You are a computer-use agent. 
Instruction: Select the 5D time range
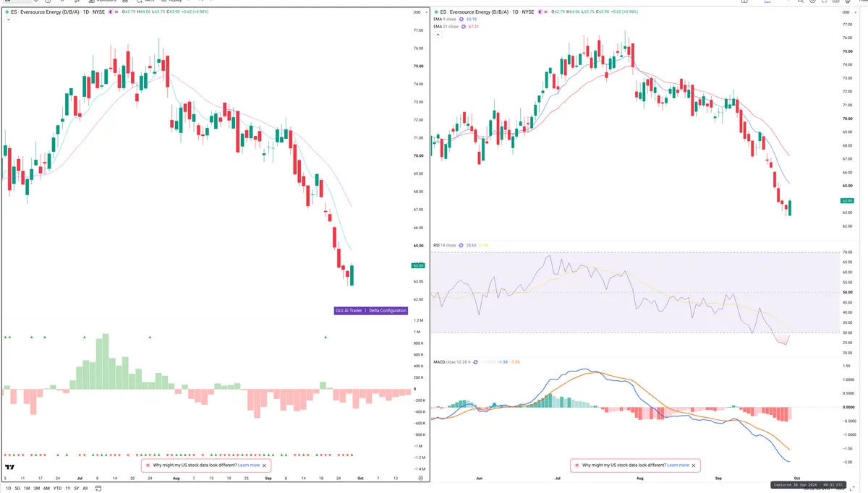point(17,489)
